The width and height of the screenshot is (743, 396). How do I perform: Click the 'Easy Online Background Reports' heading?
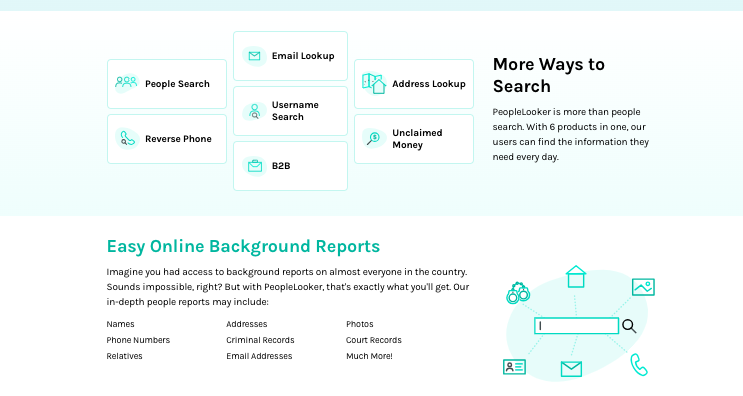[x=243, y=246]
